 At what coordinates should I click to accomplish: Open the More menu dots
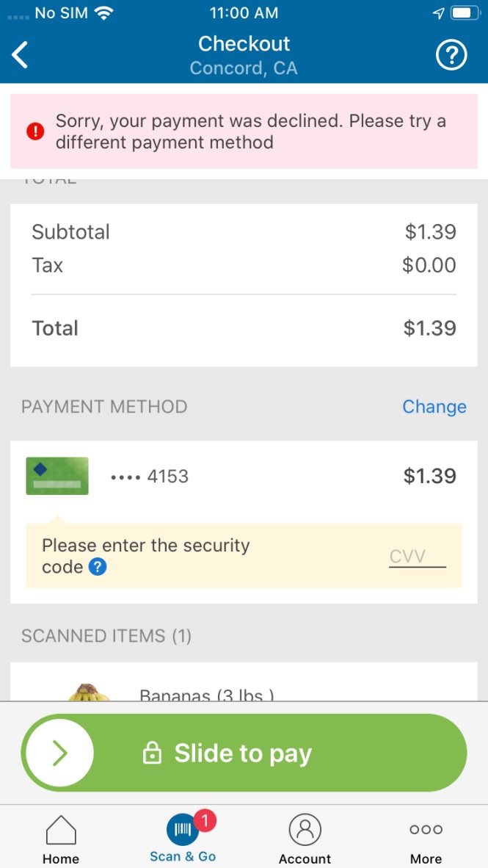coord(426,831)
